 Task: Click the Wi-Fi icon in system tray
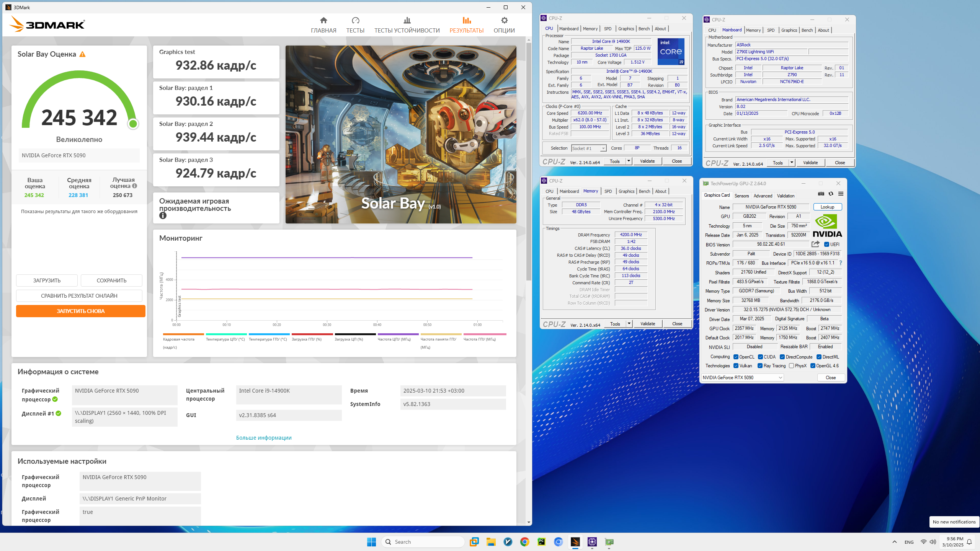tap(924, 542)
